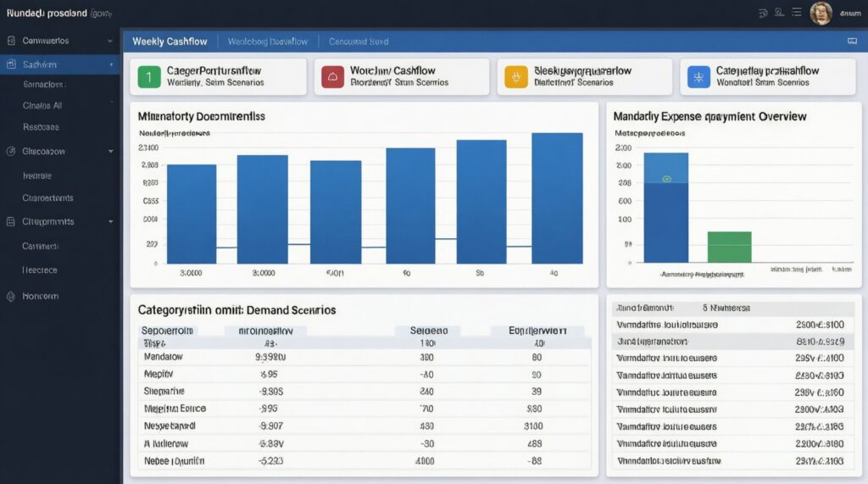Click the green icon on the first summary card

pos(148,77)
